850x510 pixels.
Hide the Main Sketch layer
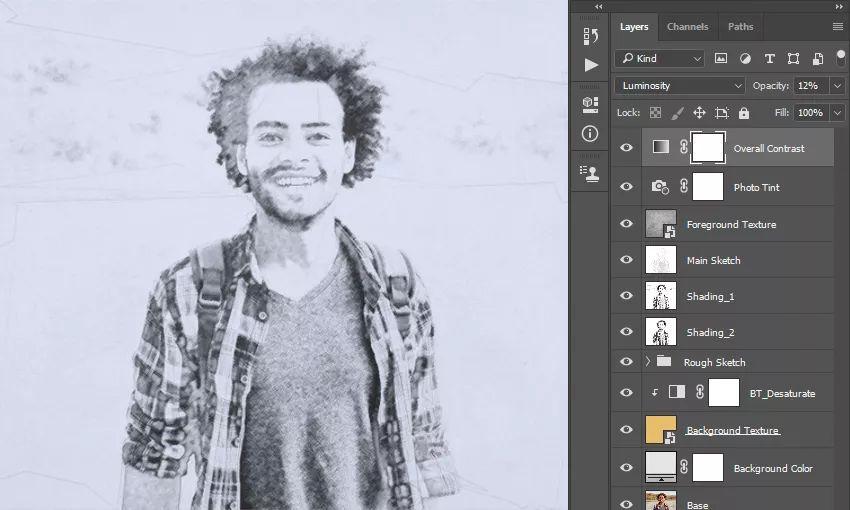click(627, 259)
